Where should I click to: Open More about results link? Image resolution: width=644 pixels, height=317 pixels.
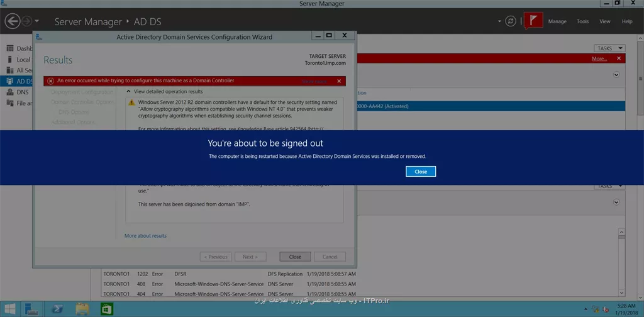[145, 236]
